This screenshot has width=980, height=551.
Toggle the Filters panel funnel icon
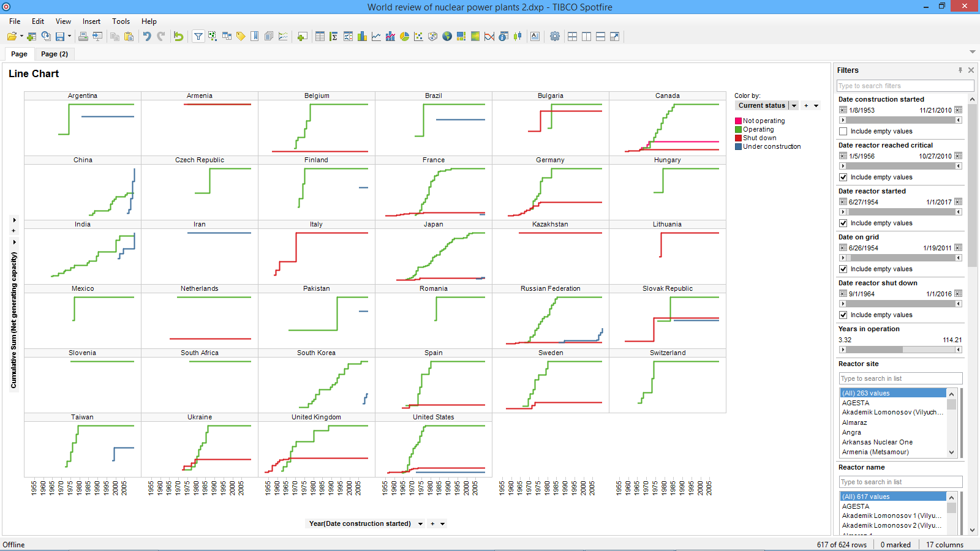pyautogui.click(x=198, y=37)
